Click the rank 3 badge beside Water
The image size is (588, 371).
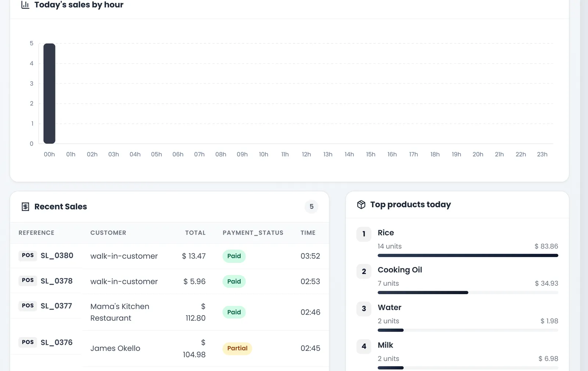click(364, 308)
